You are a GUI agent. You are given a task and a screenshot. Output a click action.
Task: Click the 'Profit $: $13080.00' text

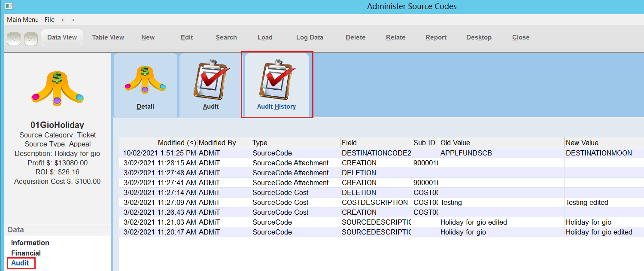[58, 163]
